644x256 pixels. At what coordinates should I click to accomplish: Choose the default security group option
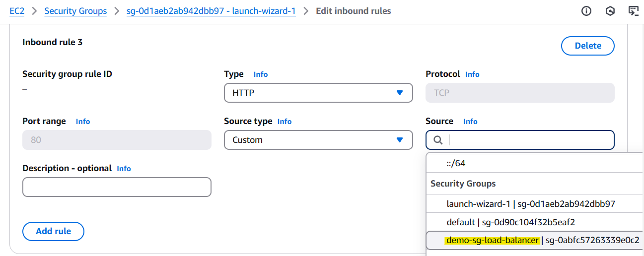coord(510,222)
